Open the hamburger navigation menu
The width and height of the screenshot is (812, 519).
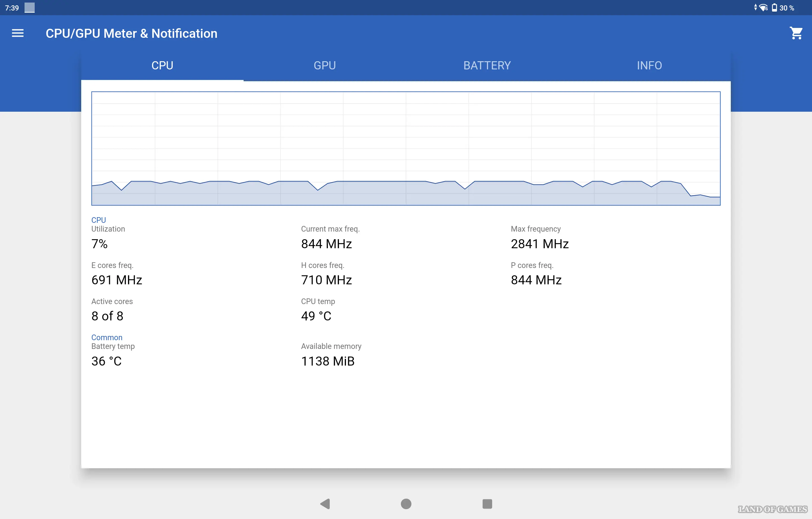[x=17, y=33]
